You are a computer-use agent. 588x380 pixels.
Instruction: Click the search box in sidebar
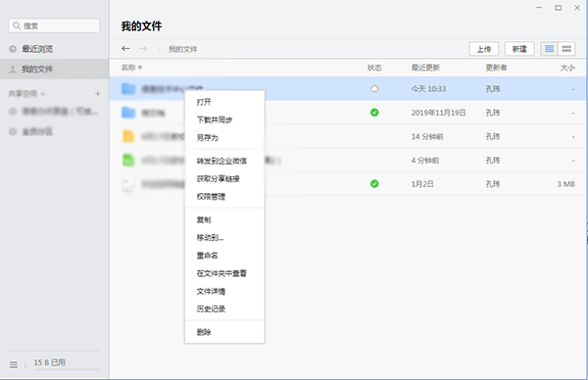click(54, 25)
